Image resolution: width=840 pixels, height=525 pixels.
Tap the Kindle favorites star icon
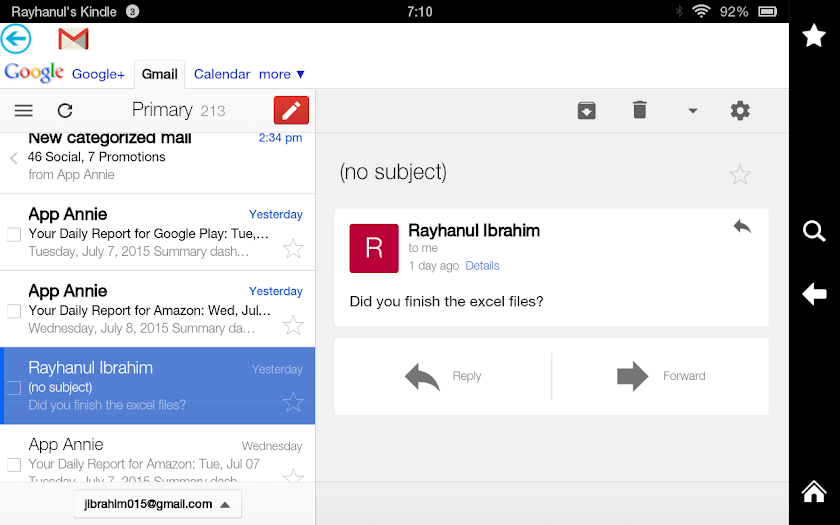(x=813, y=35)
